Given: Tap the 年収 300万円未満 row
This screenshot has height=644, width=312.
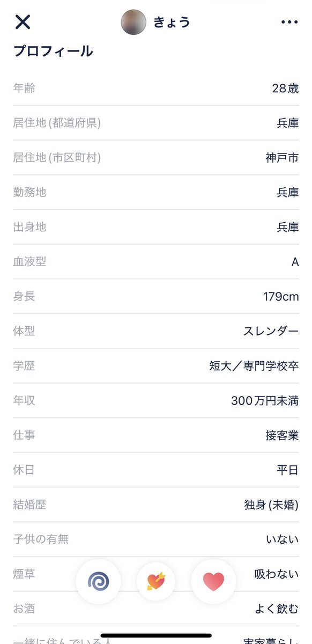Looking at the screenshot, I should tap(156, 400).
